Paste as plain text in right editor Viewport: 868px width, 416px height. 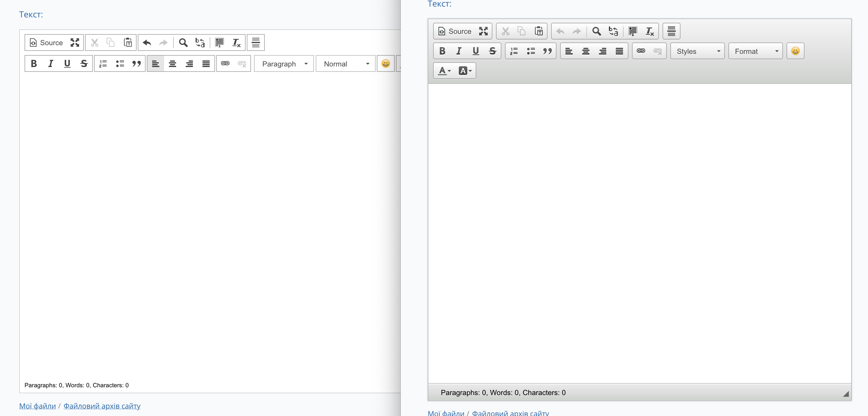(539, 31)
